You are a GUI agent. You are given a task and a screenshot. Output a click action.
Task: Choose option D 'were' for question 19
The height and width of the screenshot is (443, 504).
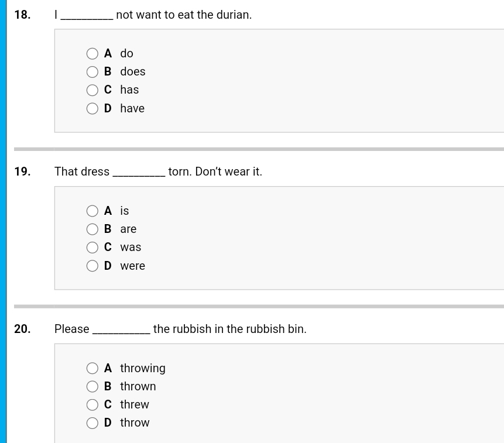(92, 266)
